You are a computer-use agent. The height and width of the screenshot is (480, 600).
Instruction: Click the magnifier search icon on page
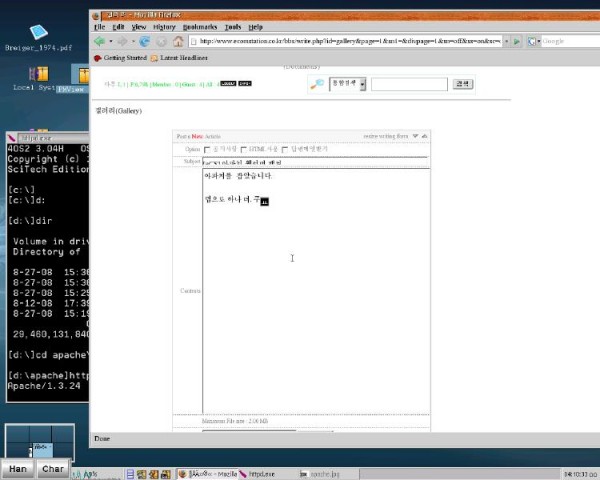point(317,84)
